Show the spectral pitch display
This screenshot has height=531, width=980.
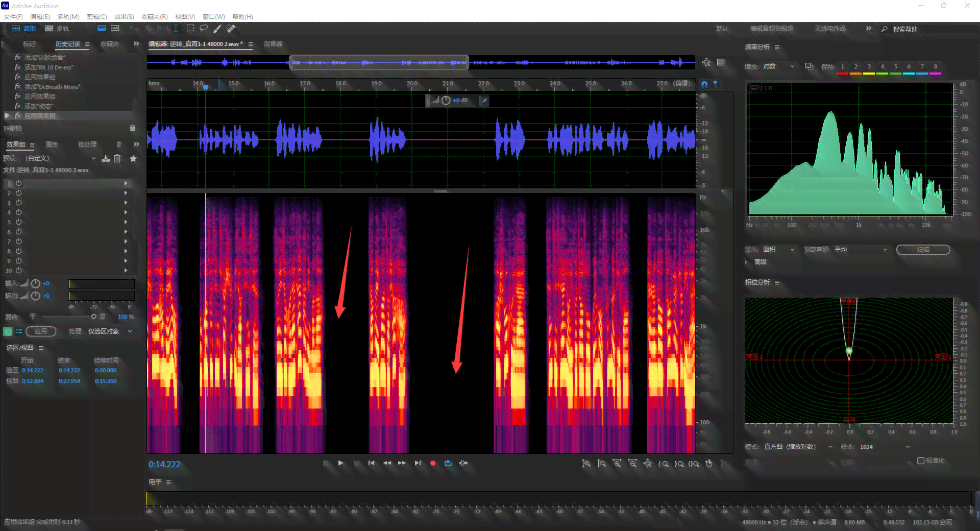(x=115, y=29)
